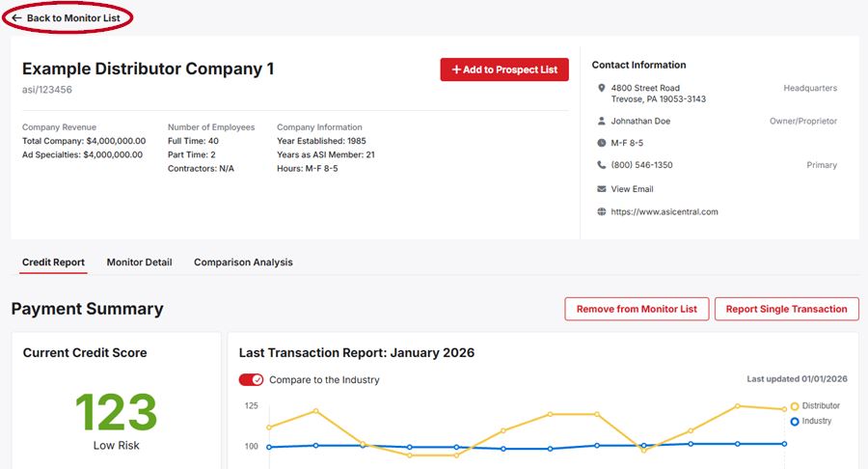
Task: Click the person icon next to Johnathan Doe
Action: pyautogui.click(x=602, y=122)
